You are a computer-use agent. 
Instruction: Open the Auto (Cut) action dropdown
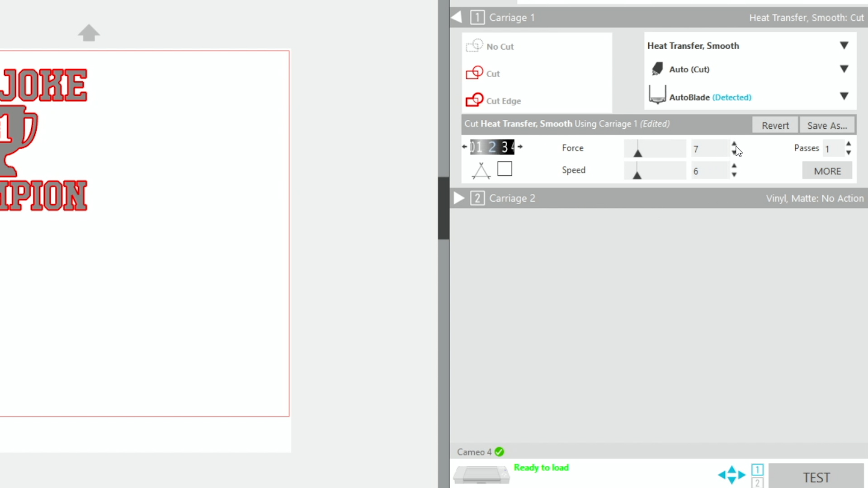pyautogui.click(x=844, y=69)
